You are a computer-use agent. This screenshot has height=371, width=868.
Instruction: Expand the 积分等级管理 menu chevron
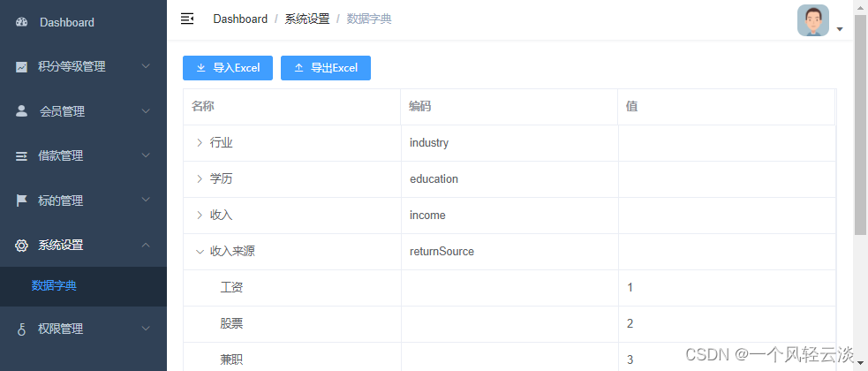tap(147, 66)
